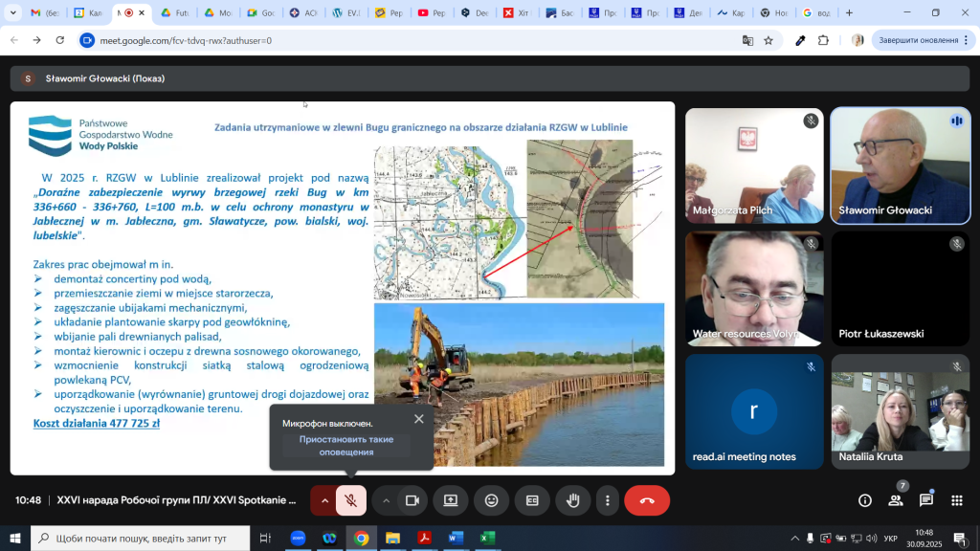
Task: Select Nataliia Kruta's video tile
Action: click(900, 412)
